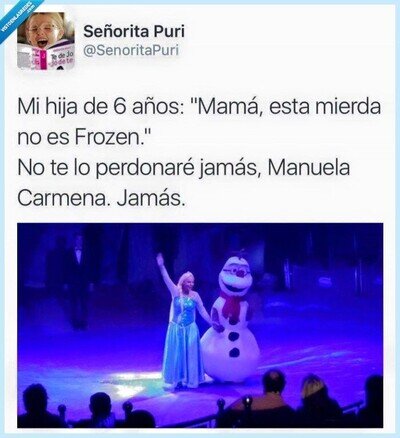Click the vistoenlasredes corner watermark banner
400x438 pixels.
click(x=17, y=17)
